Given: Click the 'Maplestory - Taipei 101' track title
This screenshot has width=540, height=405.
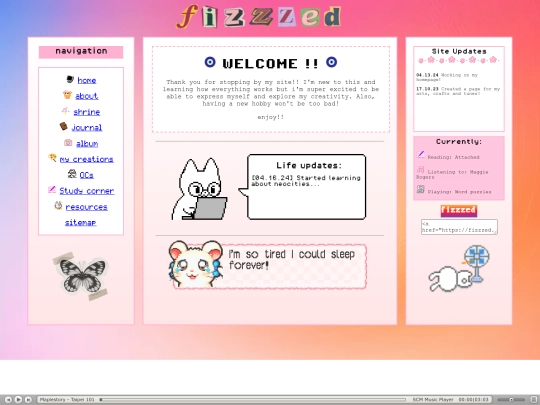Looking at the screenshot, I should coord(67,399).
